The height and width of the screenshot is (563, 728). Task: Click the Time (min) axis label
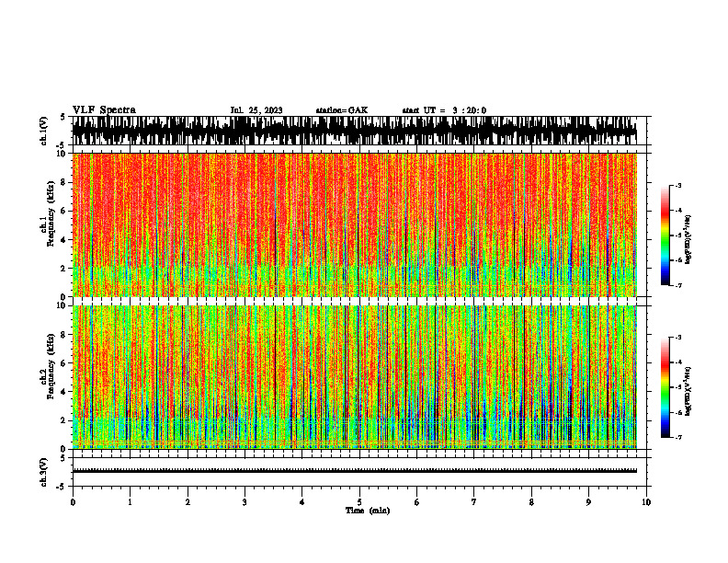click(x=368, y=511)
